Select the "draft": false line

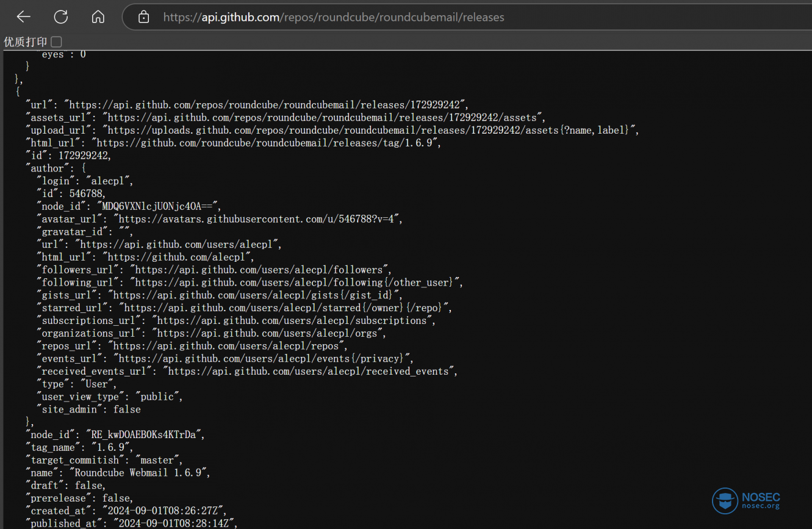pos(66,486)
